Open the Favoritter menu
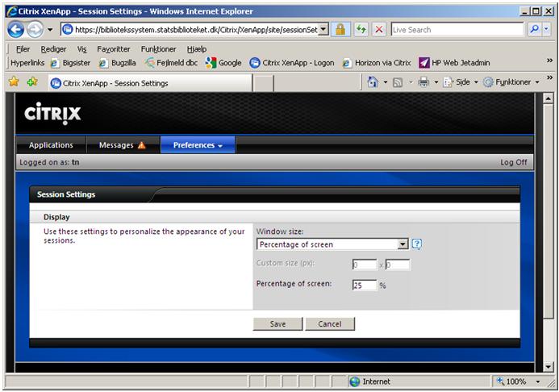The width and height of the screenshot is (559, 392). [x=113, y=48]
